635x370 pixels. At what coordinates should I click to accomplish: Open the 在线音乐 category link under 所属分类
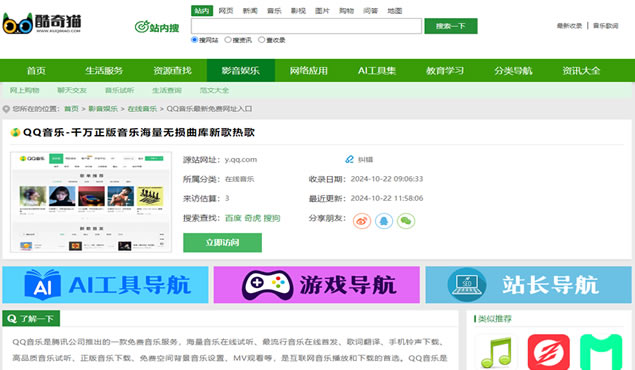click(x=240, y=179)
